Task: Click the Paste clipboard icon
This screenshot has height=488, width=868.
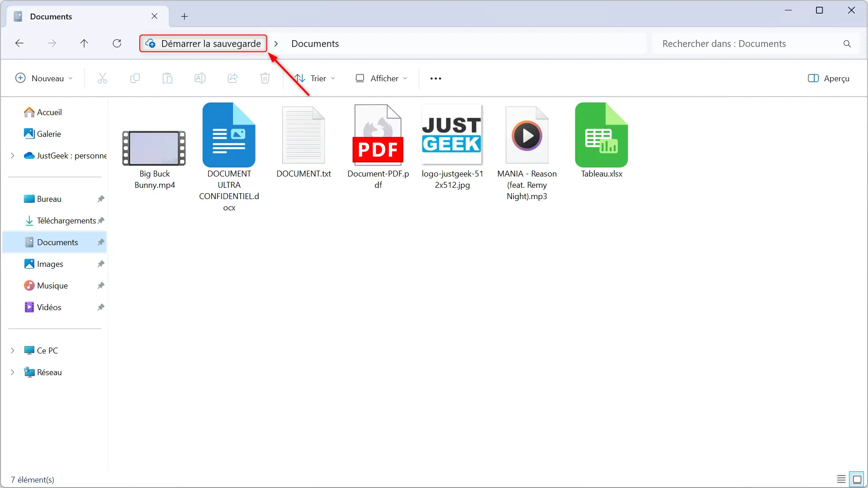Action: [168, 79]
